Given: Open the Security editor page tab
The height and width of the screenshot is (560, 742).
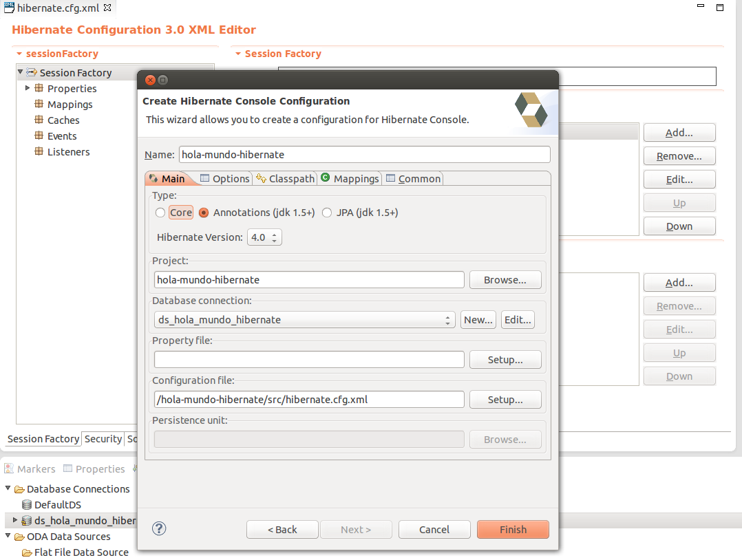Looking at the screenshot, I should click(x=103, y=439).
